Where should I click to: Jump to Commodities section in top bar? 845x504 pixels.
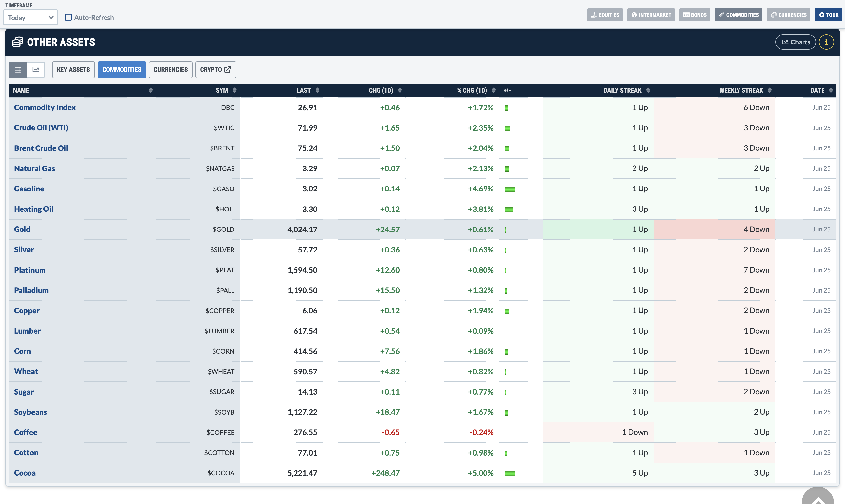point(739,15)
